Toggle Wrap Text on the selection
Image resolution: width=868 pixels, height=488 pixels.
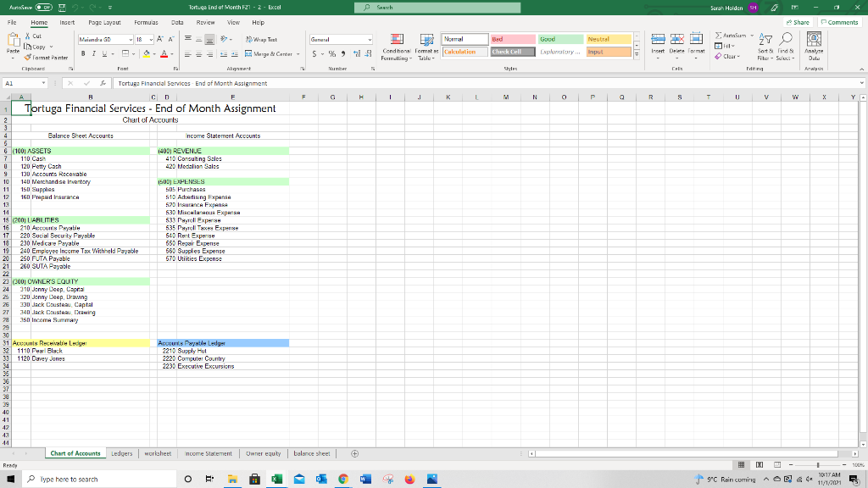(263, 39)
